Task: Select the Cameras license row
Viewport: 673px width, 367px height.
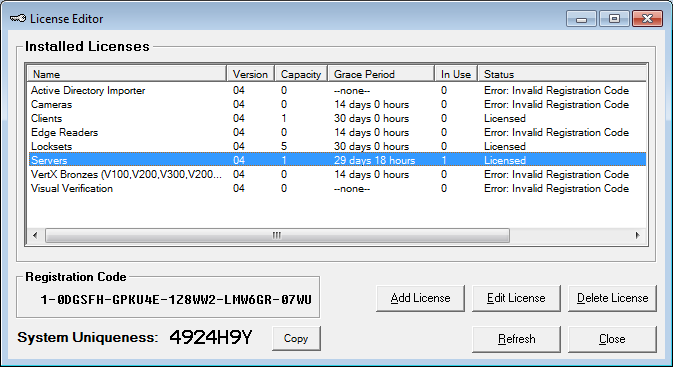Action: pos(337,104)
